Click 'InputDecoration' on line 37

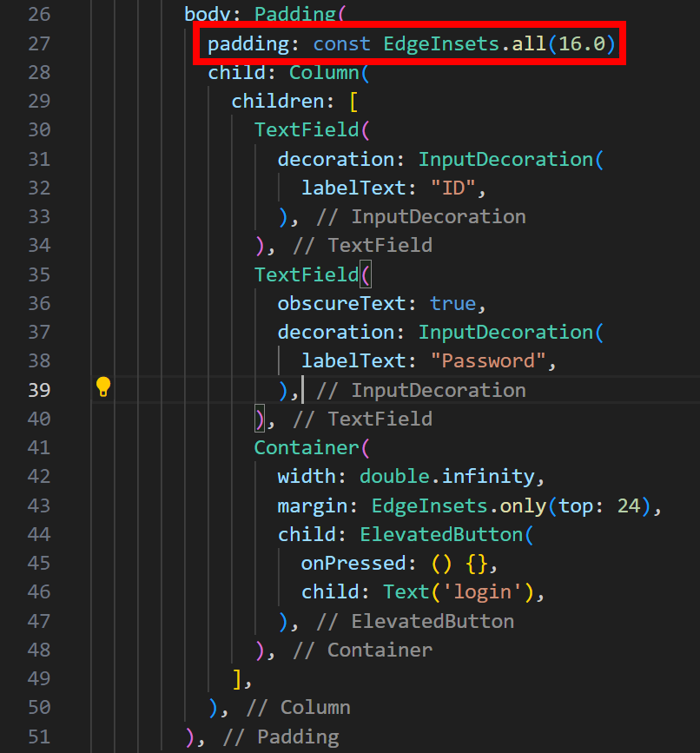pos(505,333)
